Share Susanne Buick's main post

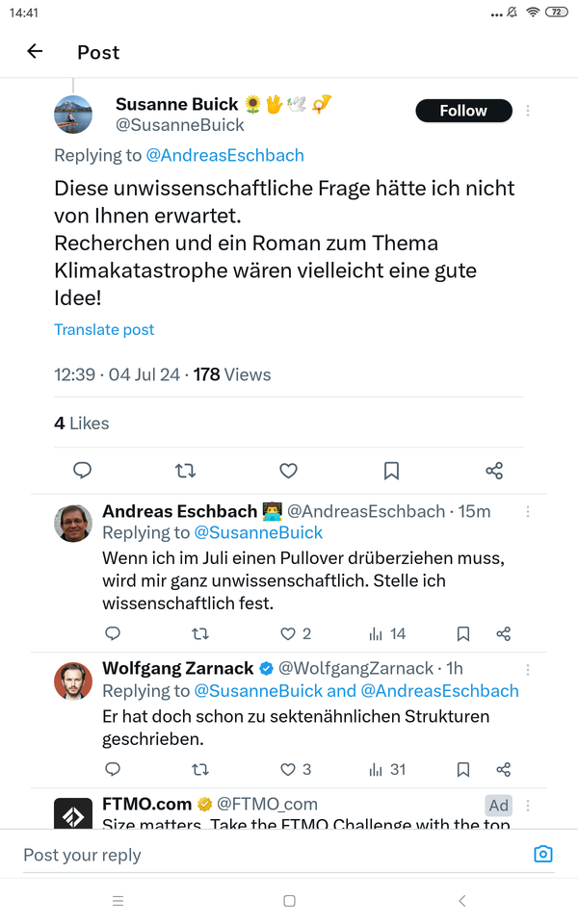pyautogui.click(x=494, y=471)
